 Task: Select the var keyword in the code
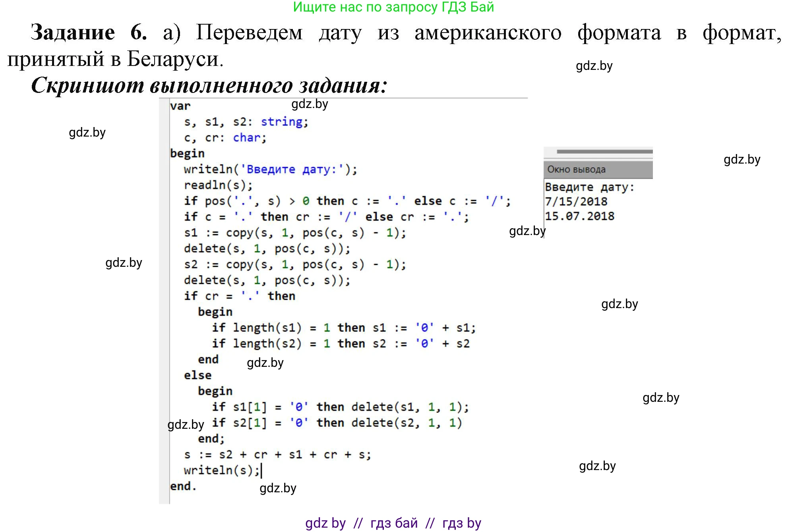181,105
